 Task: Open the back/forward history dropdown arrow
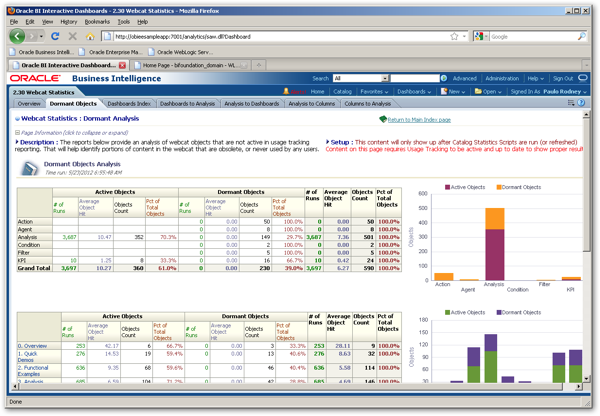41,37
